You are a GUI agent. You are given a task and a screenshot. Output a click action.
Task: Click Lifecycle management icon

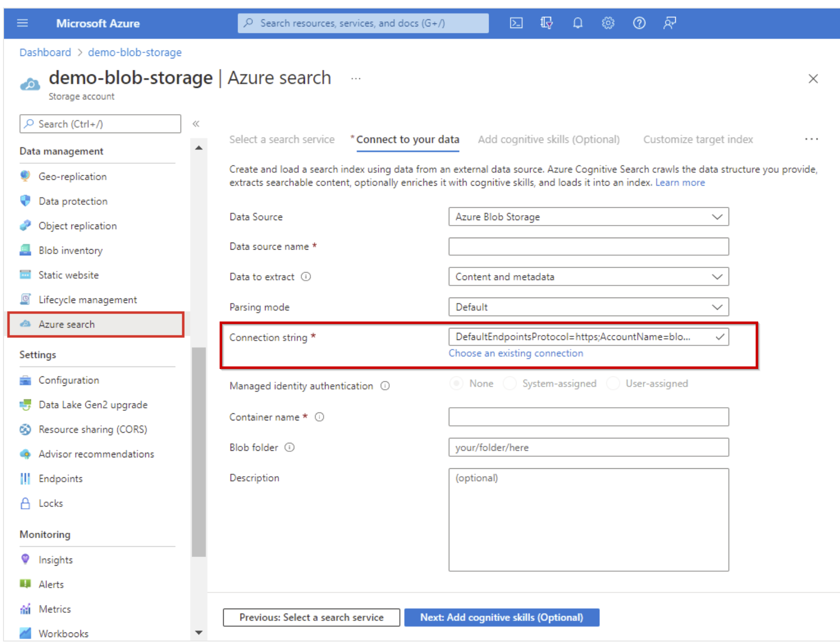(x=25, y=300)
